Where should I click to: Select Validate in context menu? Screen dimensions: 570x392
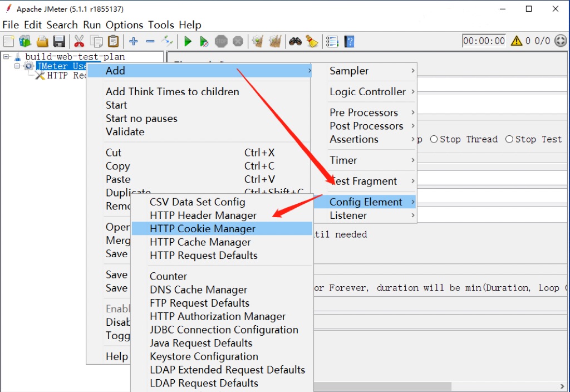[199, 131]
